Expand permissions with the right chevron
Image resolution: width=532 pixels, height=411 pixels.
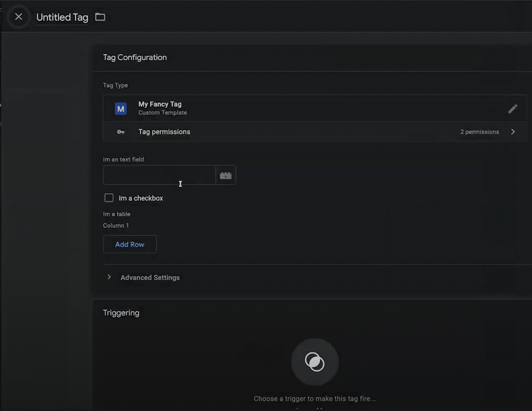tap(513, 132)
